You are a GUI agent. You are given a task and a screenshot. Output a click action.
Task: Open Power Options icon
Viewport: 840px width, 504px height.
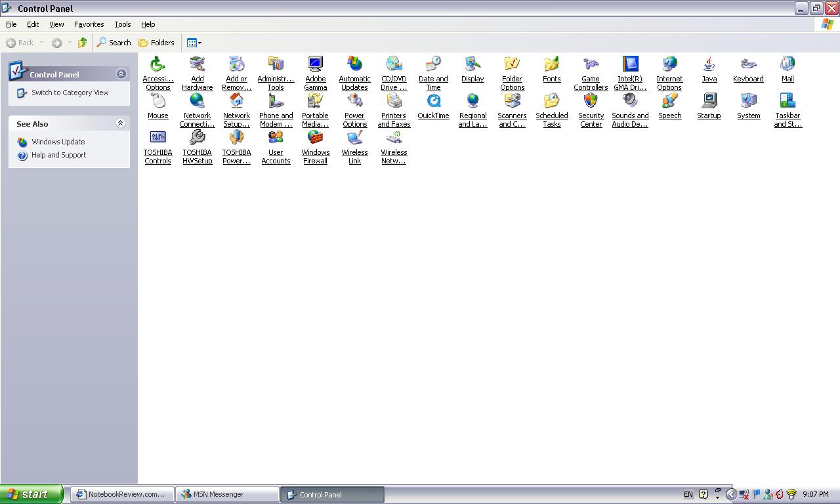coord(354,101)
